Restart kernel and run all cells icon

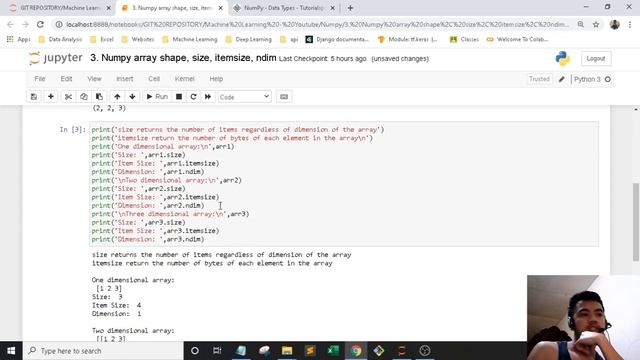click(x=208, y=97)
